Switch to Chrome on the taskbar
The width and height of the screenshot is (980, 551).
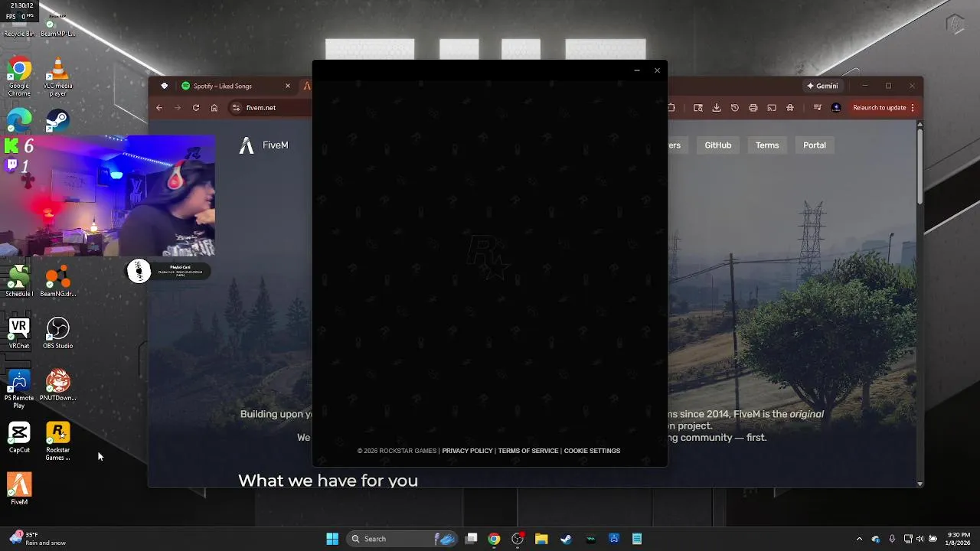click(x=494, y=539)
